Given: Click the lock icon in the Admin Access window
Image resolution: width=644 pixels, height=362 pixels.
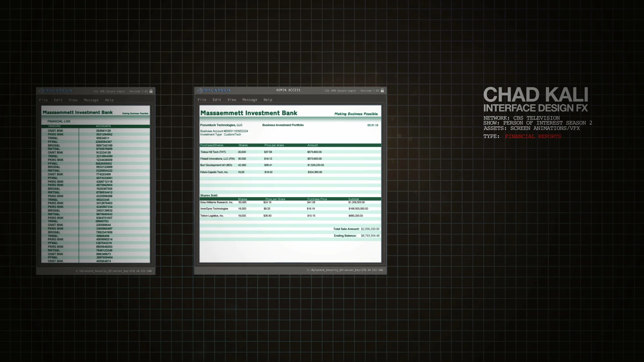Looking at the screenshot, I should tap(382, 90).
